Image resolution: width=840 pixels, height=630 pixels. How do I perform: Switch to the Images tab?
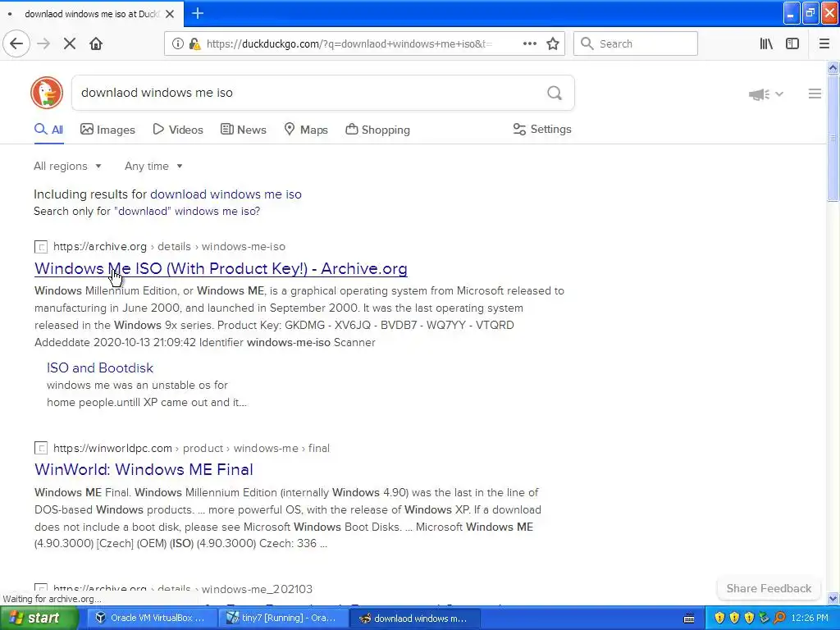pos(107,130)
